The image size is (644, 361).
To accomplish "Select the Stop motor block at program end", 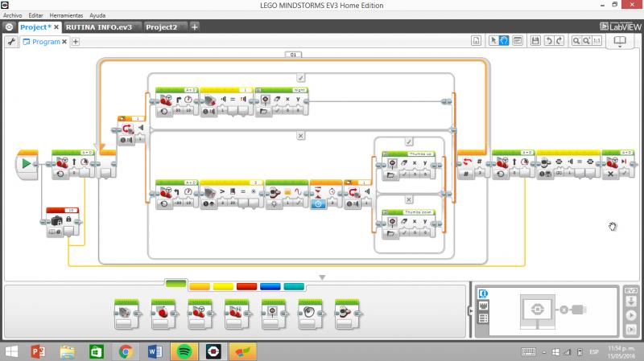I will click(617, 164).
